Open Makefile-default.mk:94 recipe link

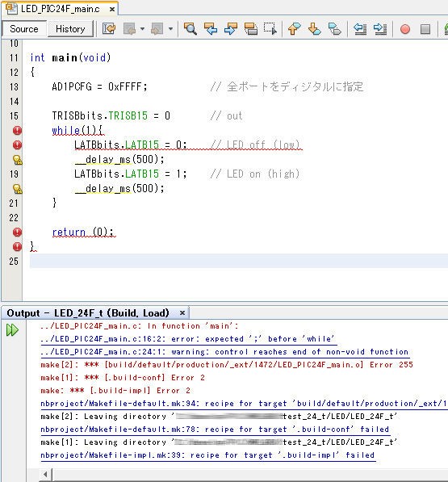pos(244,404)
